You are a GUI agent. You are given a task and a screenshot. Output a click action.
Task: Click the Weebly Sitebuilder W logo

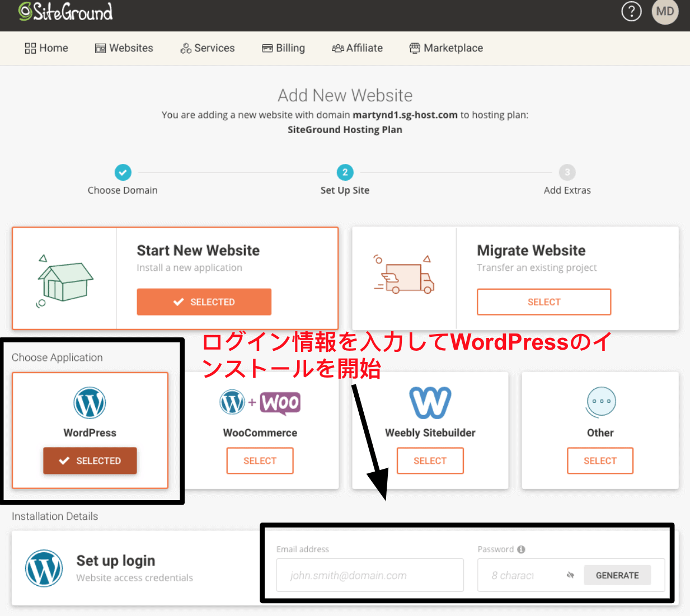pos(430,403)
